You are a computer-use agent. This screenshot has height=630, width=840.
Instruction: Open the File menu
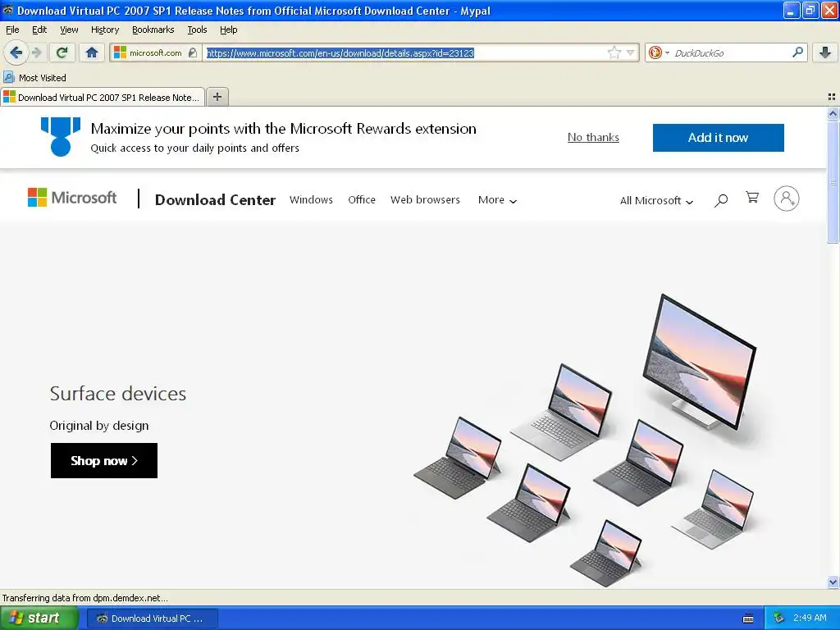(12, 30)
